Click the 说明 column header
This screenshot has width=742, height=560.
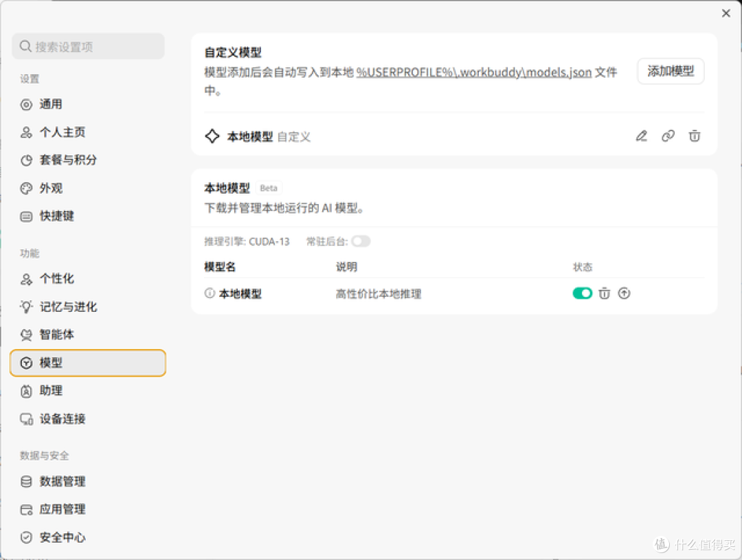[346, 267]
